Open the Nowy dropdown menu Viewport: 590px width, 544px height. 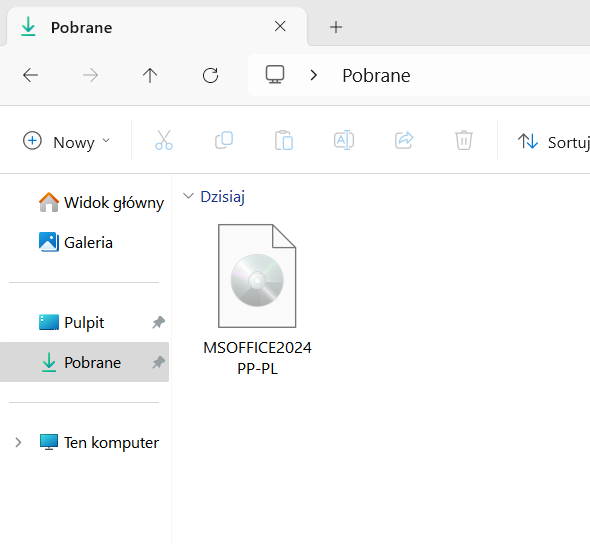coord(66,141)
